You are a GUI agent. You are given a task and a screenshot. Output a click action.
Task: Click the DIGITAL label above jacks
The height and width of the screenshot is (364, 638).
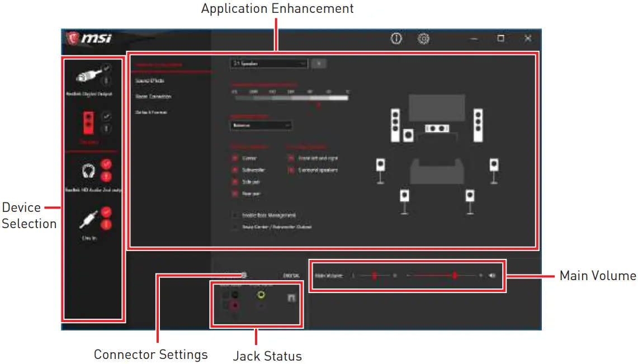click(x=291, y=275)
